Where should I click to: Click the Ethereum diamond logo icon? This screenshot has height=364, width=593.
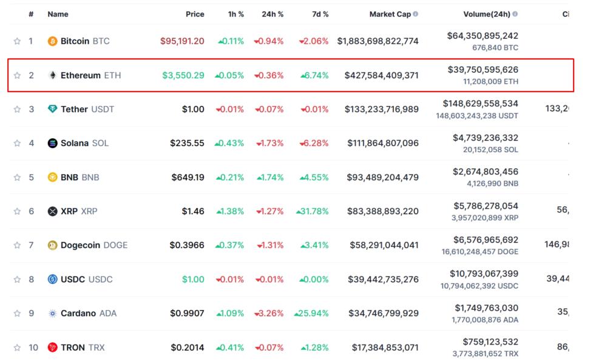tap(52, 75)
